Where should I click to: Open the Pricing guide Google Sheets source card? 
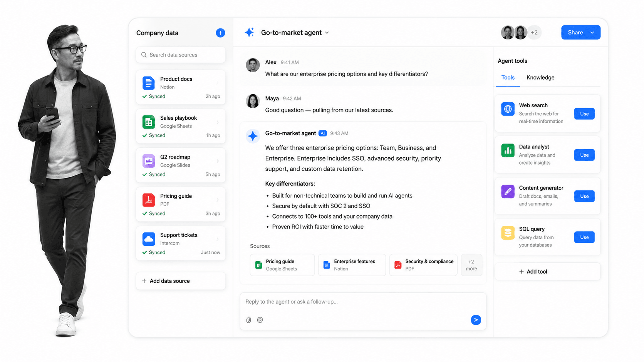pyautogui.click(x=282, y=265)
